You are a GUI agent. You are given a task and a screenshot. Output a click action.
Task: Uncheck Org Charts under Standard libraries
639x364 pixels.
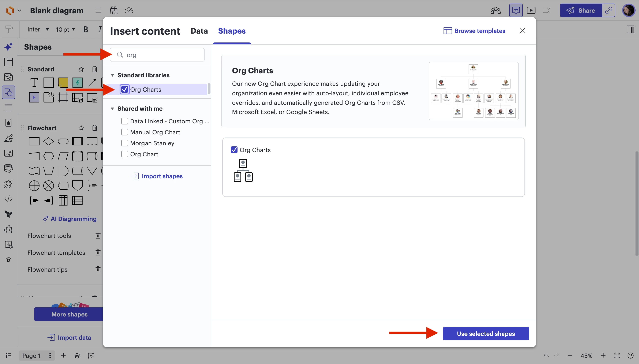pos(124,90)
